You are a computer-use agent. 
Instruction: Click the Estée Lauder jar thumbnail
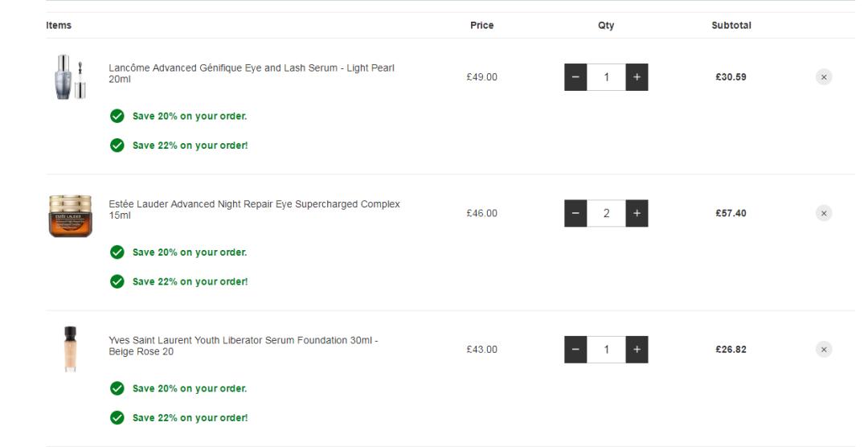coord(70,215)
